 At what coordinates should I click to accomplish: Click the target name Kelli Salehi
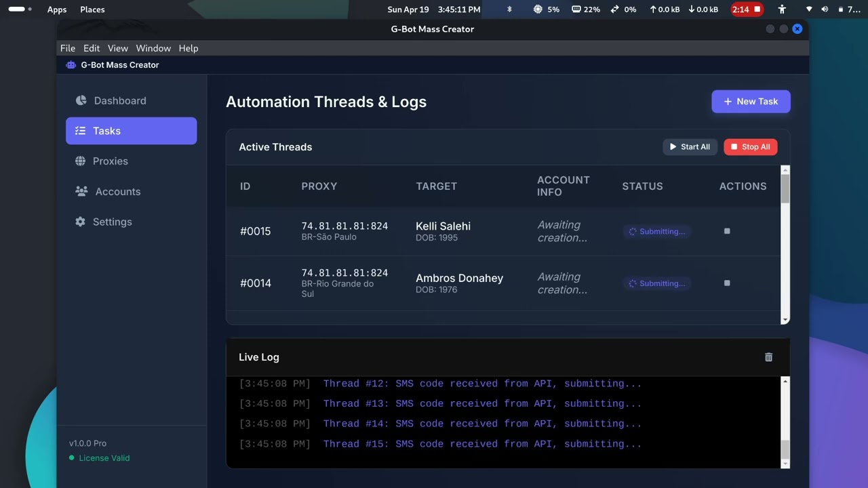[443, 226]
